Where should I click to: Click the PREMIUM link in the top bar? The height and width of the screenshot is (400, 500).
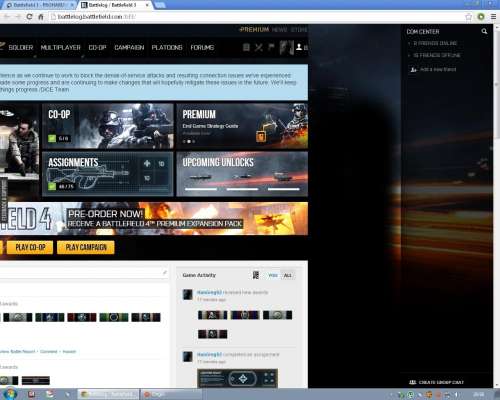254,30
